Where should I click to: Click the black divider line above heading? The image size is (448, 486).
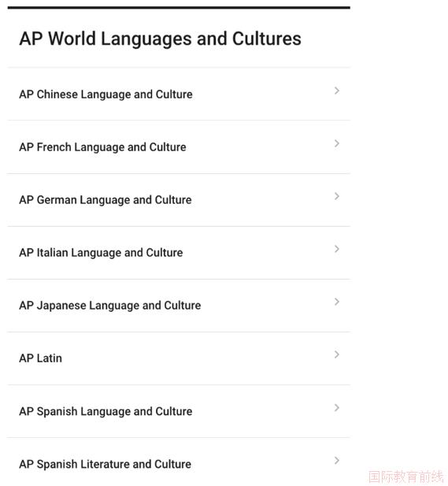pyautogui.click(x=179, y=7)
